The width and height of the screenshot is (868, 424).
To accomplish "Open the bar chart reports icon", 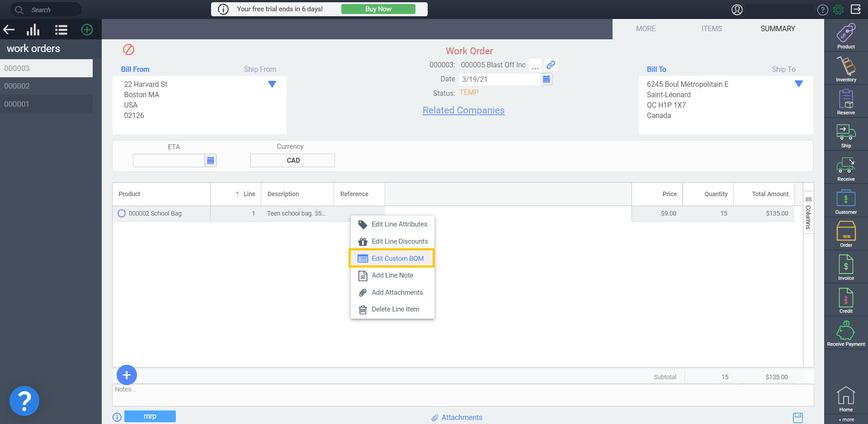I will [33, 30].
